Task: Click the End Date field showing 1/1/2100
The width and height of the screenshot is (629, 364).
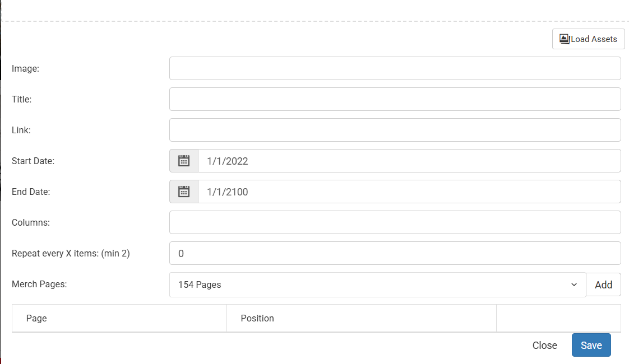Action: (x=410, y=192)
